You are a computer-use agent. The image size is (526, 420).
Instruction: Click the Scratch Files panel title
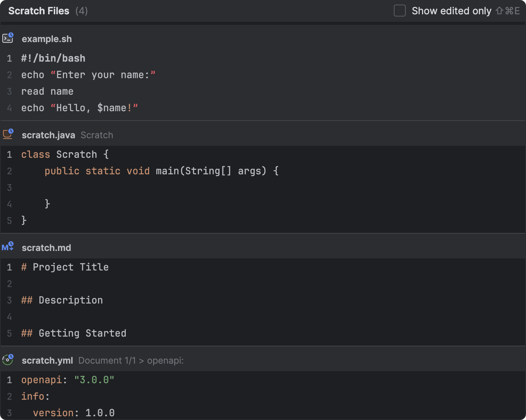click(39, 11)
